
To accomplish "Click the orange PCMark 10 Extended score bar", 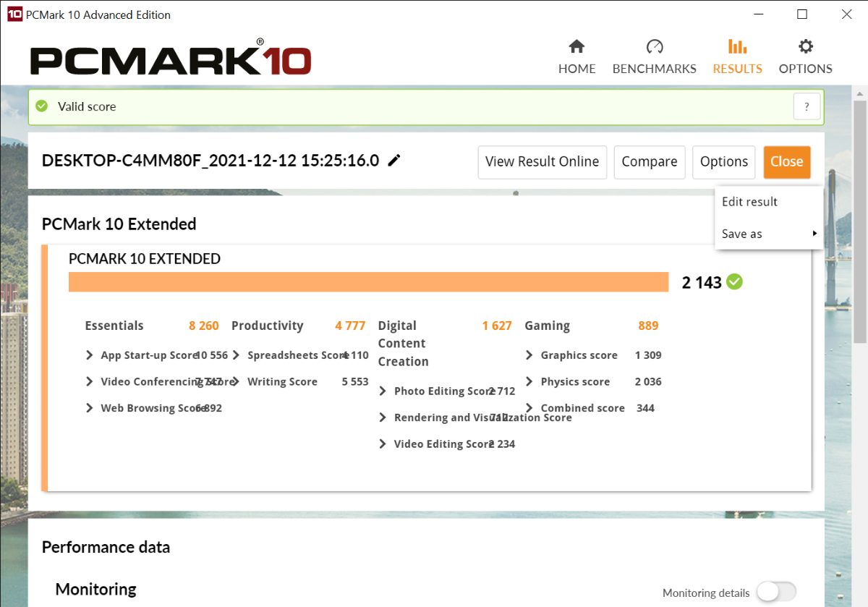I will 368,282.
